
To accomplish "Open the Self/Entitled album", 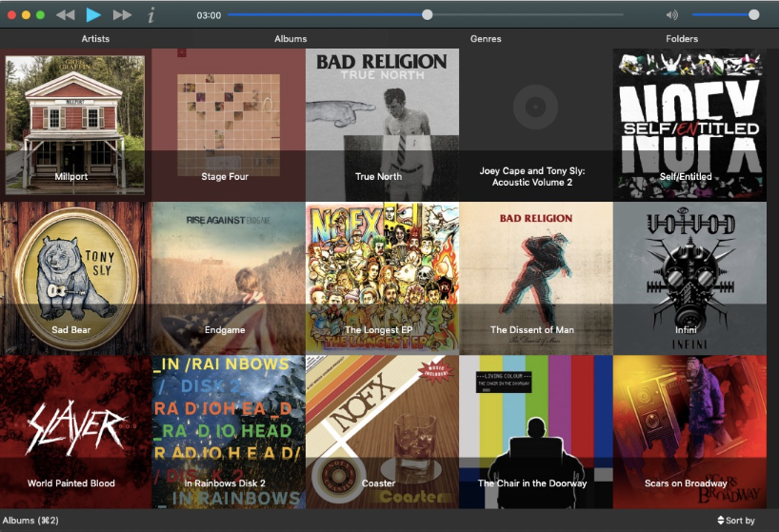I will click(689, 125).
